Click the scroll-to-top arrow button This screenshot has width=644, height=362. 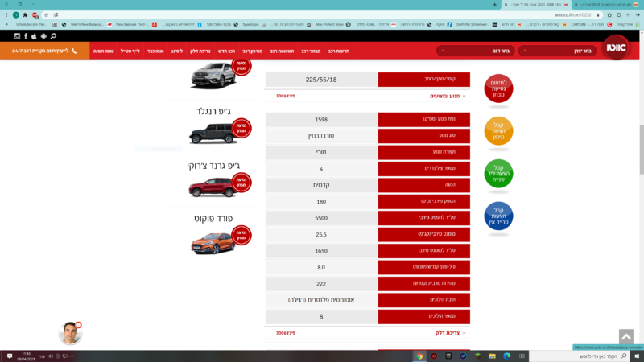pos(626,337)
